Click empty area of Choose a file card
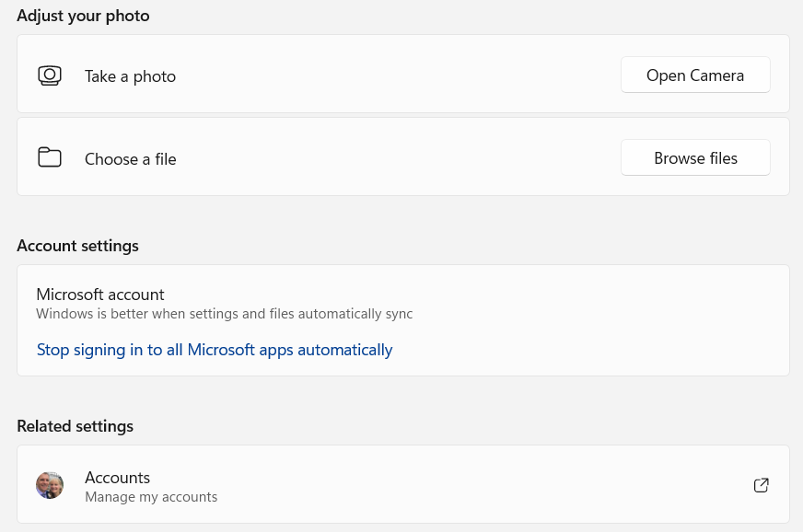The height and width of the screenshot is (532, 803). pyautogui.click(x=396, y=158)
